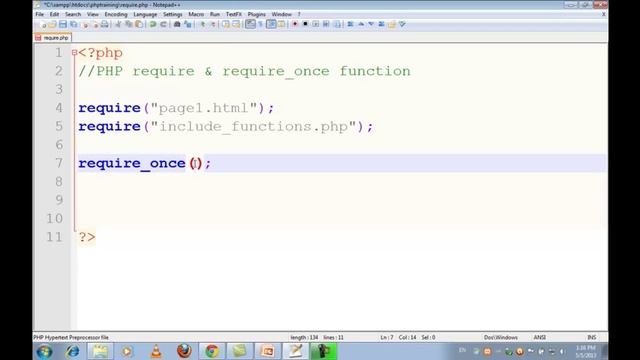Open the Window menu
This screenshot has height=360, width=640.
pos(282,14)
